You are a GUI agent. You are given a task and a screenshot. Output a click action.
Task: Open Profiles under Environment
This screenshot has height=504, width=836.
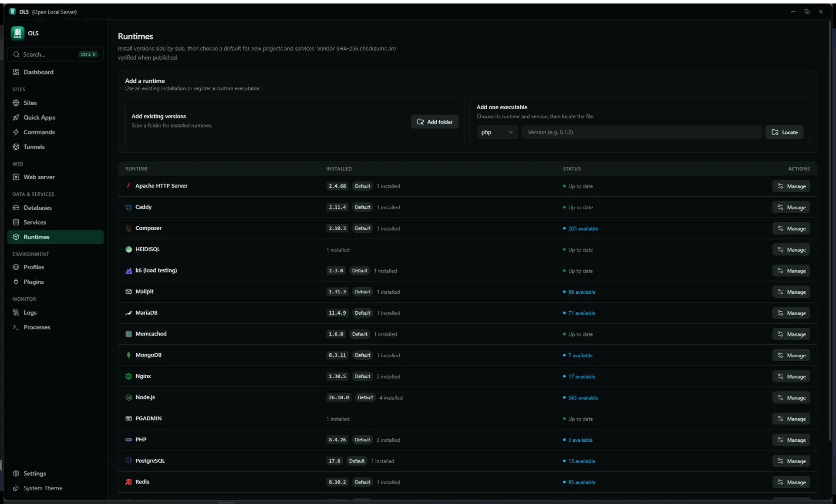[55, 267]
